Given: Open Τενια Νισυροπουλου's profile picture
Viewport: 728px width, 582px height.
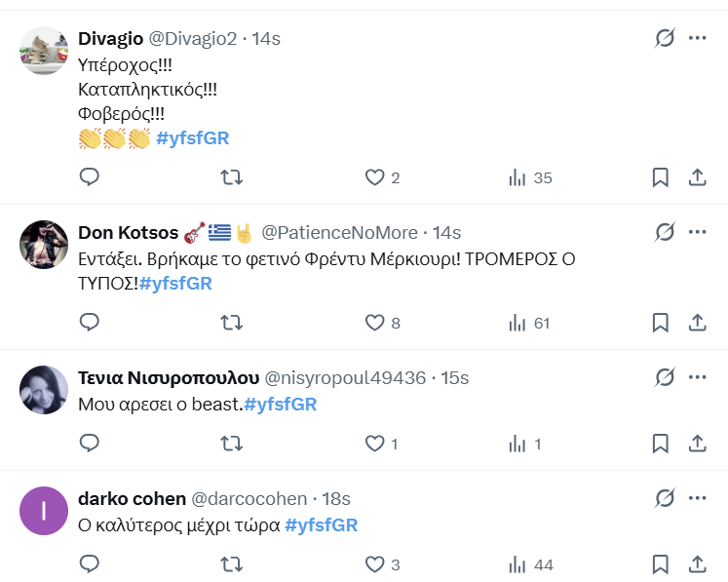Looking at the screenshot, I should click(x=43, y=390).
